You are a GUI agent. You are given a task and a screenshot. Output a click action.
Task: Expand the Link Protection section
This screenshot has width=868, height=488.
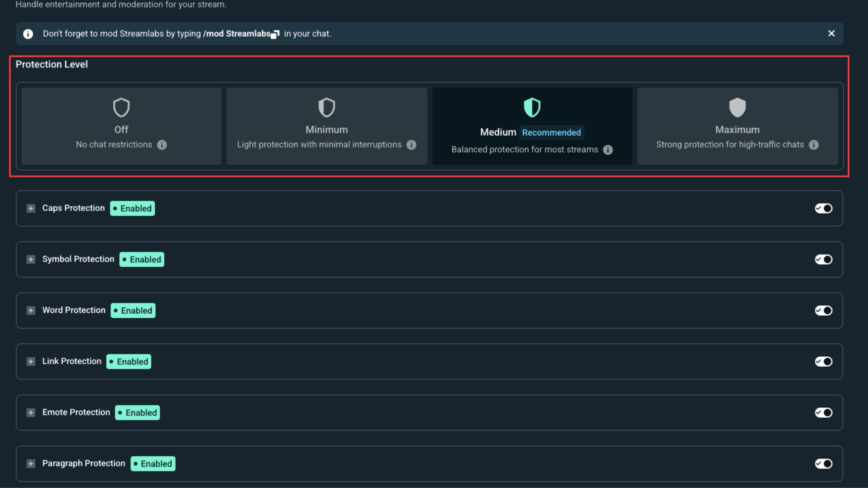[x=31, y=362]
